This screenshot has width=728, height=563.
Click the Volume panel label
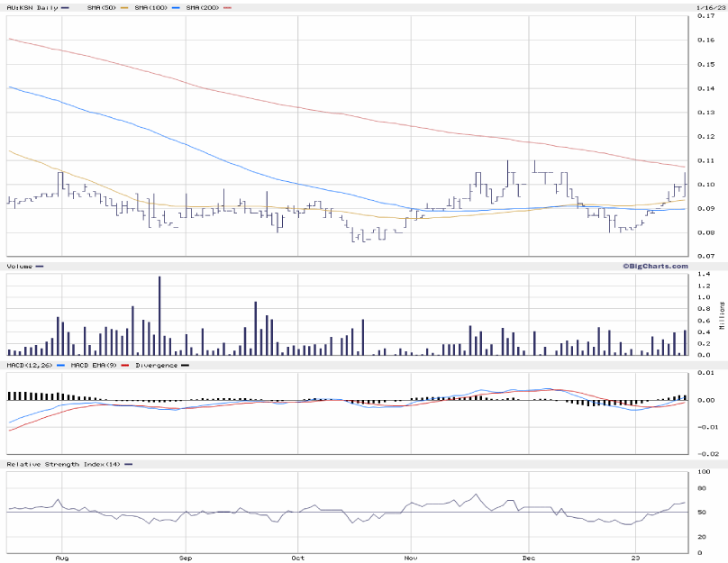tap(19, 267)
